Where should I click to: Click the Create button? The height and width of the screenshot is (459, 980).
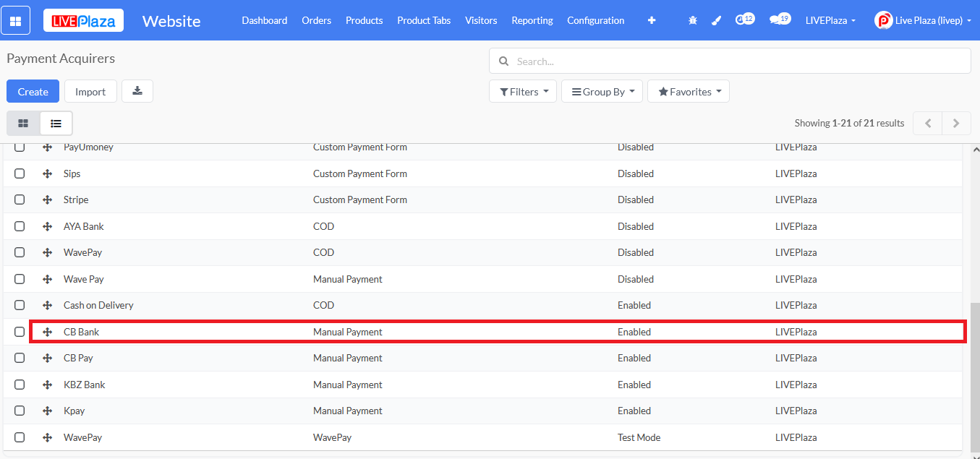33,91
